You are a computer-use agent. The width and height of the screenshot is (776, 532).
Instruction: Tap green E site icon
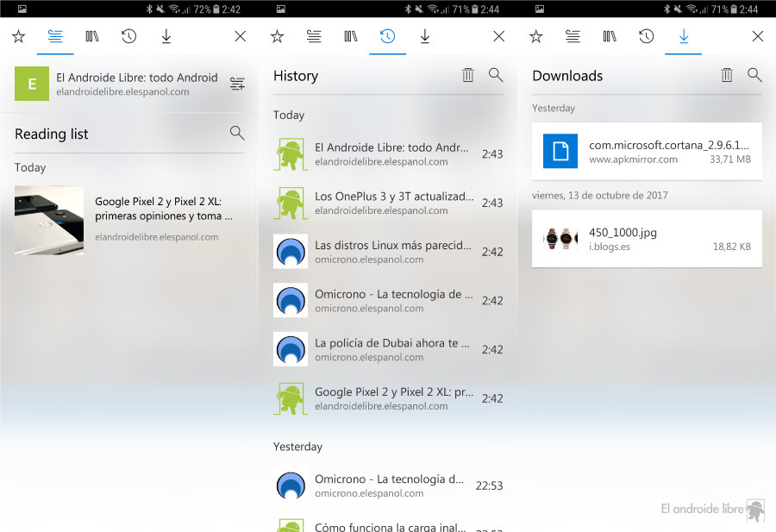(x=32, y=84)
